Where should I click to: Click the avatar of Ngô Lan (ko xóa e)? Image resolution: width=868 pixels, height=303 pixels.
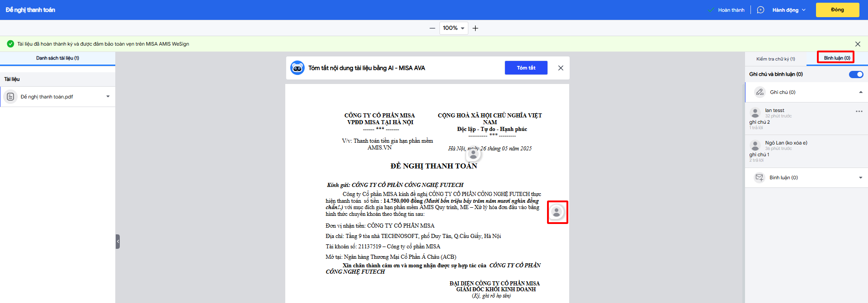click(x=755, y=145)
